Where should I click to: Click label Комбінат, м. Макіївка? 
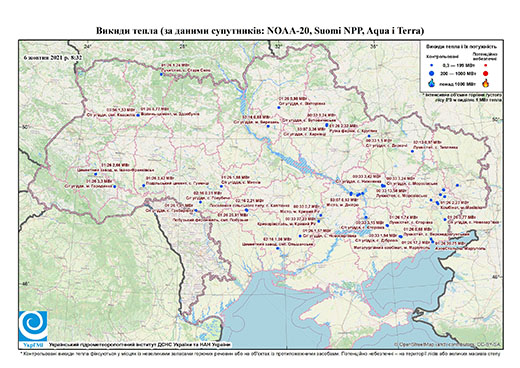coord(461,207)
